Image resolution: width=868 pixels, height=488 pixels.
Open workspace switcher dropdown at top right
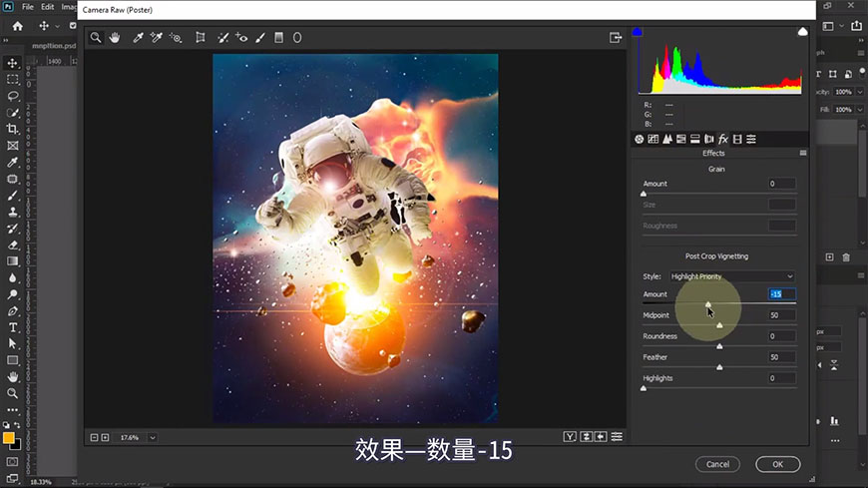[841, 26]
